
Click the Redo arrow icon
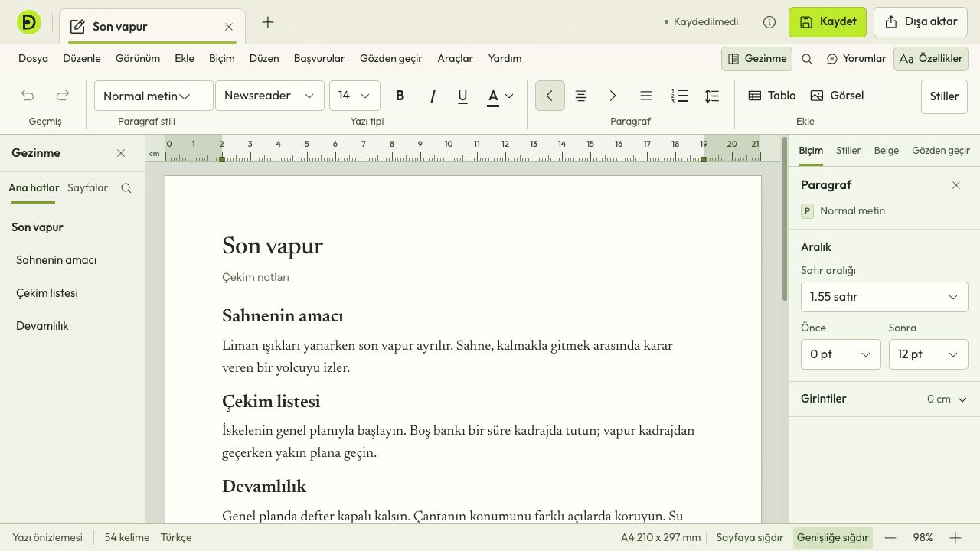pyautogui.click(x=63, y=96)
